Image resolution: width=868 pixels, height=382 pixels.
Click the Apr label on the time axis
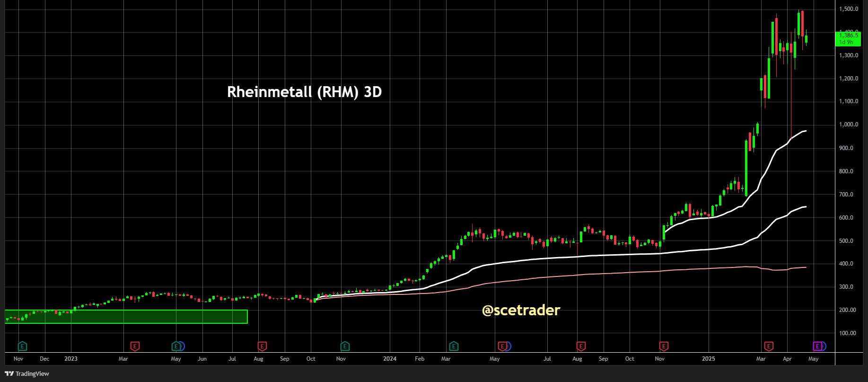pos(787,359)
